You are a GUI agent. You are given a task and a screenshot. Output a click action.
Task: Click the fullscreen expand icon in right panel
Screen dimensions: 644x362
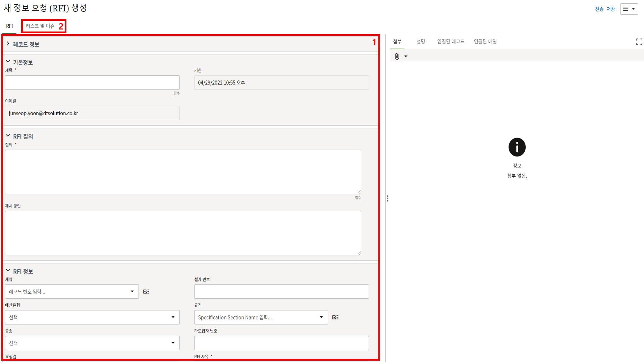[639, 42]
